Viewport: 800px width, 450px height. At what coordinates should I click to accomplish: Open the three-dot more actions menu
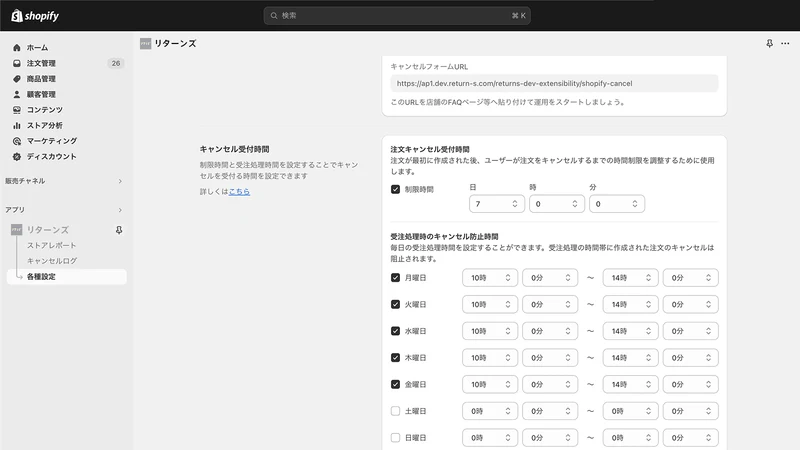click(785, 43)
